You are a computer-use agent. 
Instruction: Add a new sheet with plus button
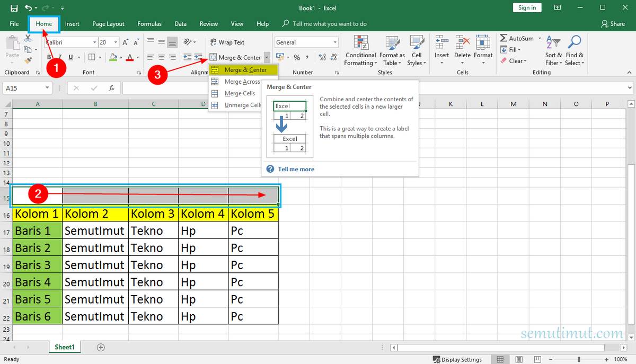point(101,347)
